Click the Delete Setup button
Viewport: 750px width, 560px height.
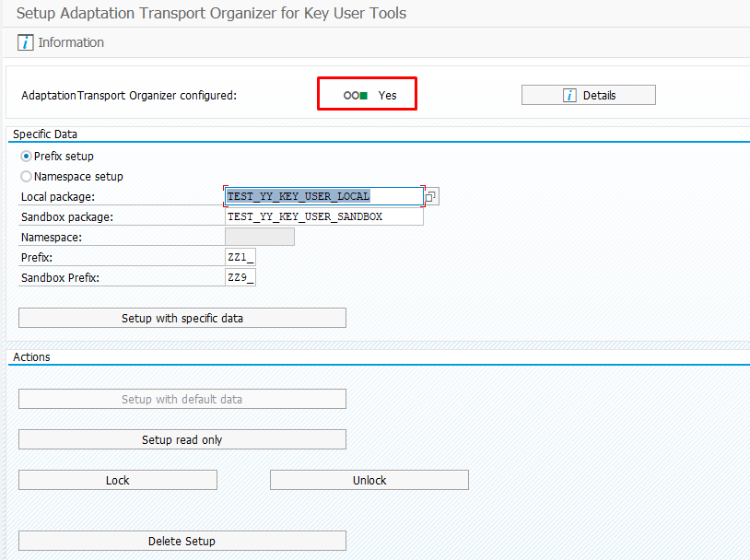(x=182, y=541)
